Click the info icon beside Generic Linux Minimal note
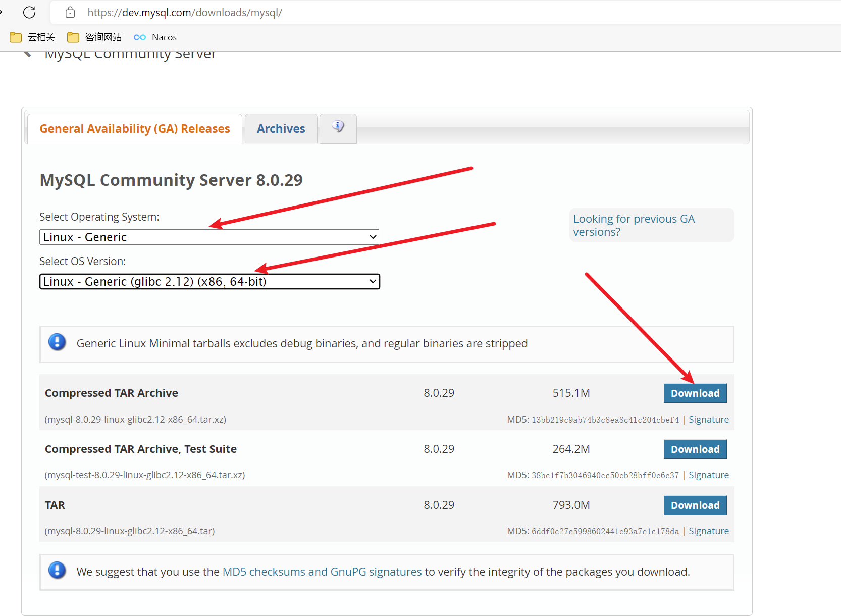Image resolution: width=841 pixels, height=616 pixels. tap(57, 342)
